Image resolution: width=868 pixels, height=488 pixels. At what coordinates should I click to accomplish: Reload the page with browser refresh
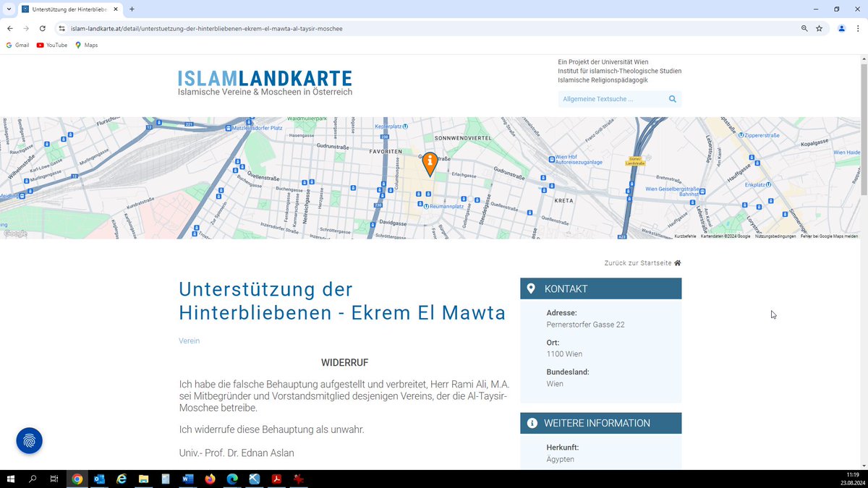pyautogui.click(x=43, y=28)
